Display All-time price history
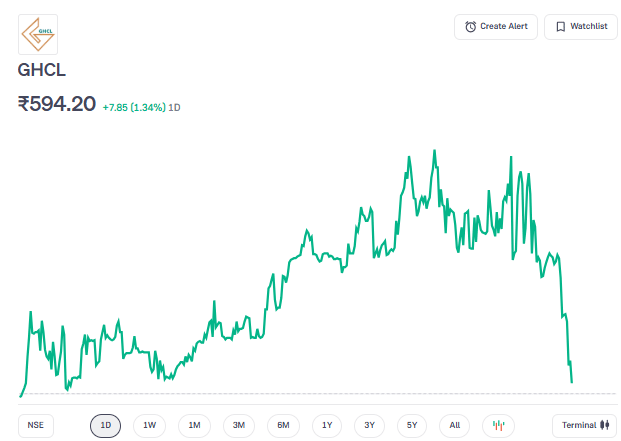The width and height of the screenshot is (621, 441). click(x=455, y=425)
